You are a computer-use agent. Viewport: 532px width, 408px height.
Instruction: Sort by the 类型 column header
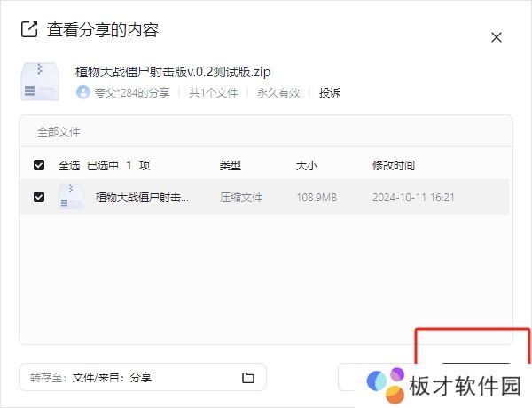click(x=231, y=165)
